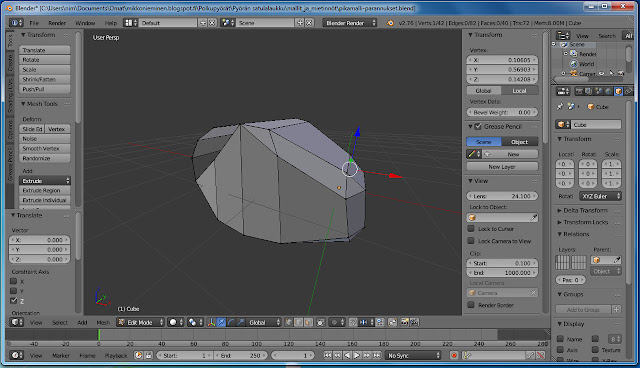Open the Global orientation dropdown
Screen dimensions: 640x368
[x=264, y=322]
